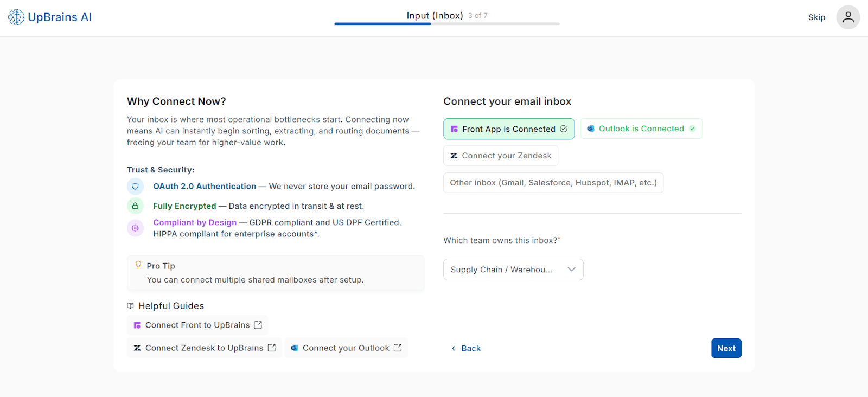Click Zendesk logo in Connect Zendesk guide
The width and height of the screenshot is (868, 397).
click(x=137, y=348)
